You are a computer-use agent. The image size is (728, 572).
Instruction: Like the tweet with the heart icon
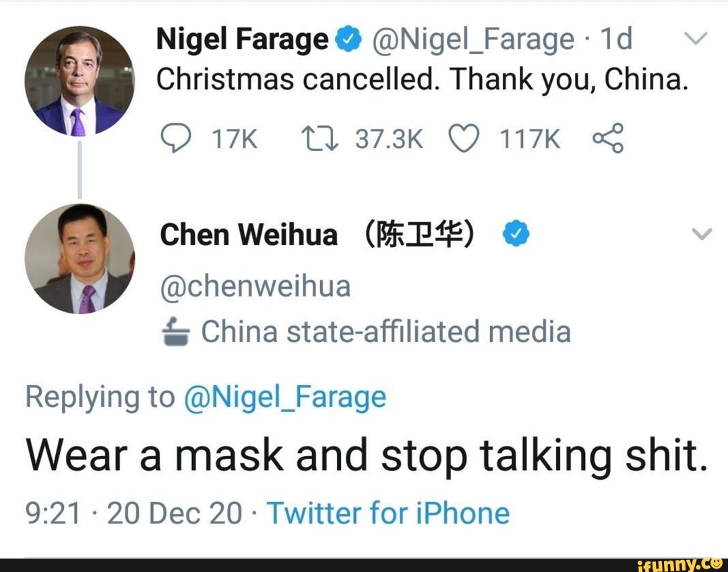pos(462,139)
